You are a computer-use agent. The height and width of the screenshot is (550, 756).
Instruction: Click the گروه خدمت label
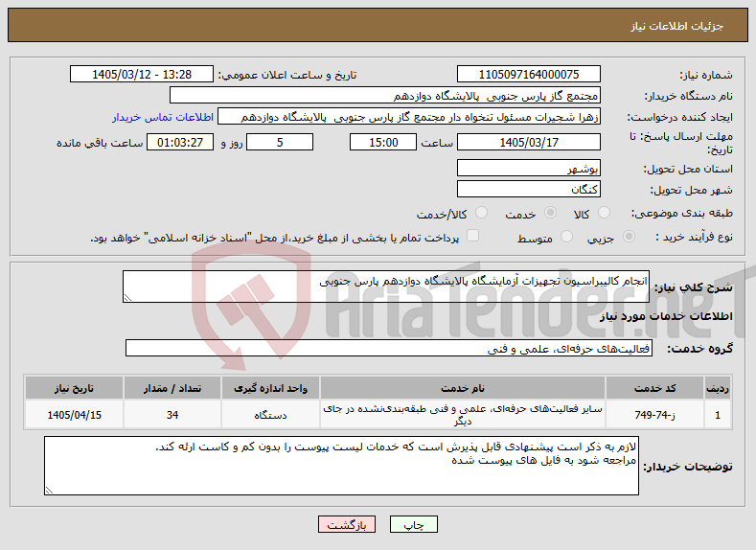click(699, 349)
